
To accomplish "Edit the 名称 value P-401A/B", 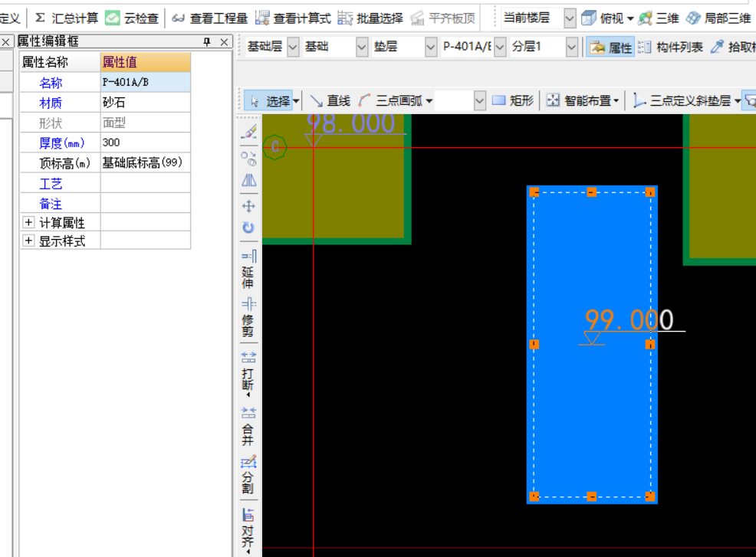I will [x=146, y=83].
